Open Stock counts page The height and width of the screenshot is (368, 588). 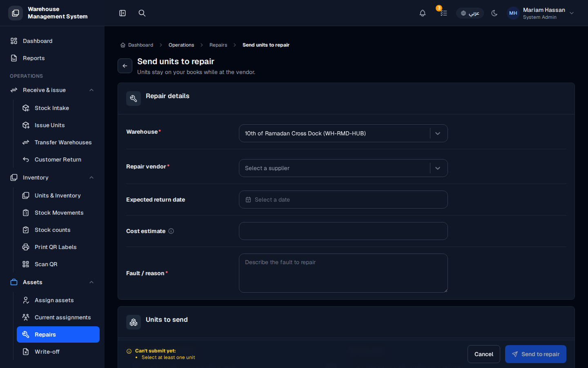pos(58,230)
